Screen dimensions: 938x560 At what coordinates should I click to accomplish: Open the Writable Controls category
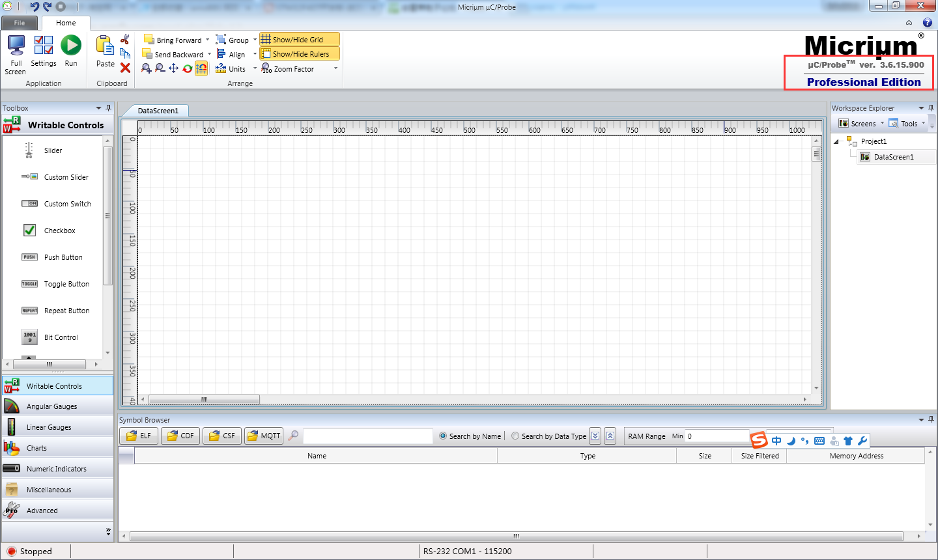[57, 385]
